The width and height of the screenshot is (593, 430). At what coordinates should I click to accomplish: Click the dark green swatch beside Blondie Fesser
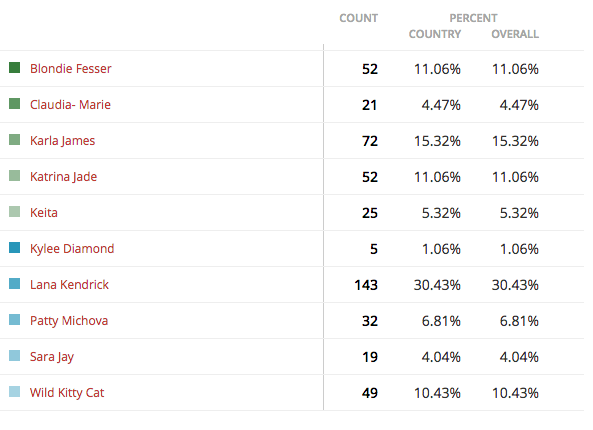click(x=14, y=68)
